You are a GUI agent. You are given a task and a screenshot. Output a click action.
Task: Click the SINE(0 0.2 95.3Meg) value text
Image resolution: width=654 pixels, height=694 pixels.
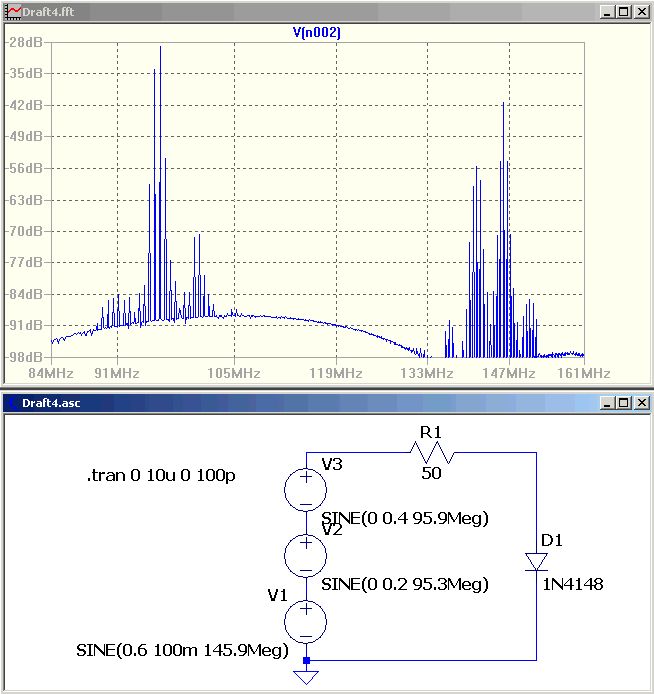pos(405,584)
